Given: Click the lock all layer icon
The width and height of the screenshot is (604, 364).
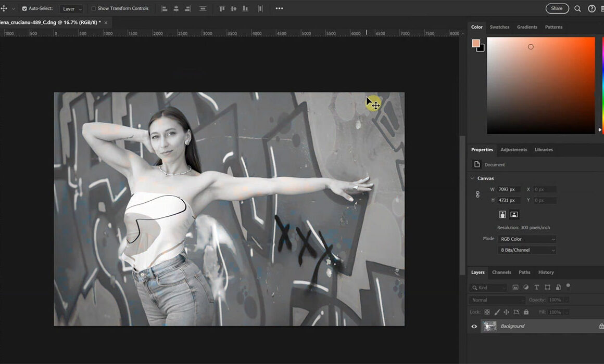Looking at the screenshot, I should click(526, 312).
